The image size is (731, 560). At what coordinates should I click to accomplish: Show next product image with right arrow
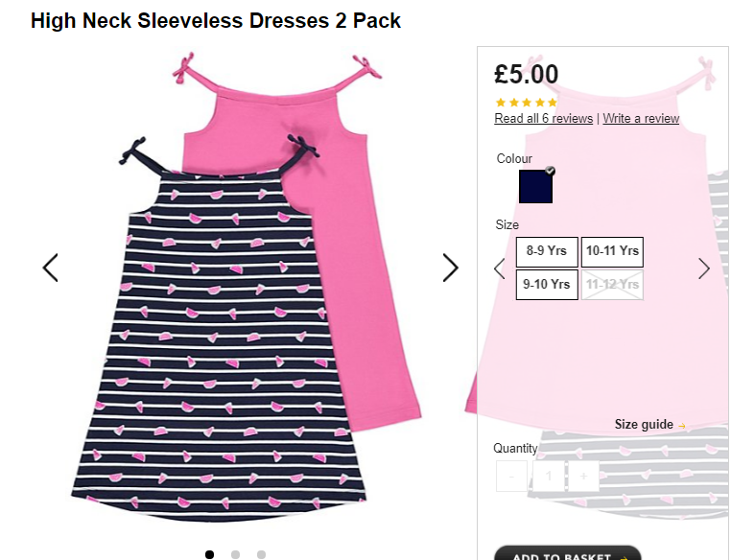click(x=450, y=268)
